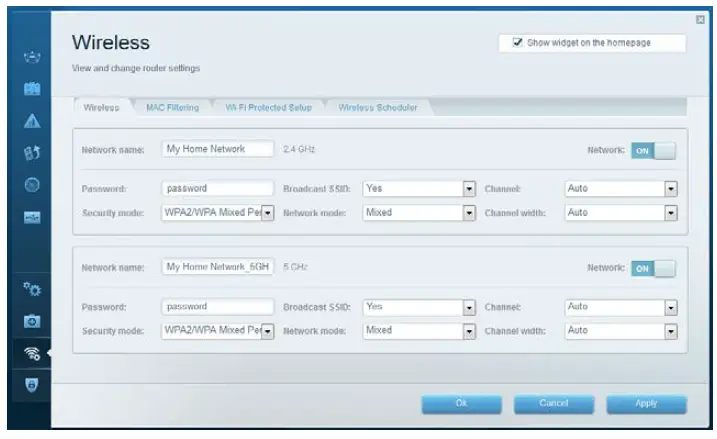717x439 pixels.
Task: Open 2.4 GHz Broadcast SSID dropdown
Action: pos(419,188)
